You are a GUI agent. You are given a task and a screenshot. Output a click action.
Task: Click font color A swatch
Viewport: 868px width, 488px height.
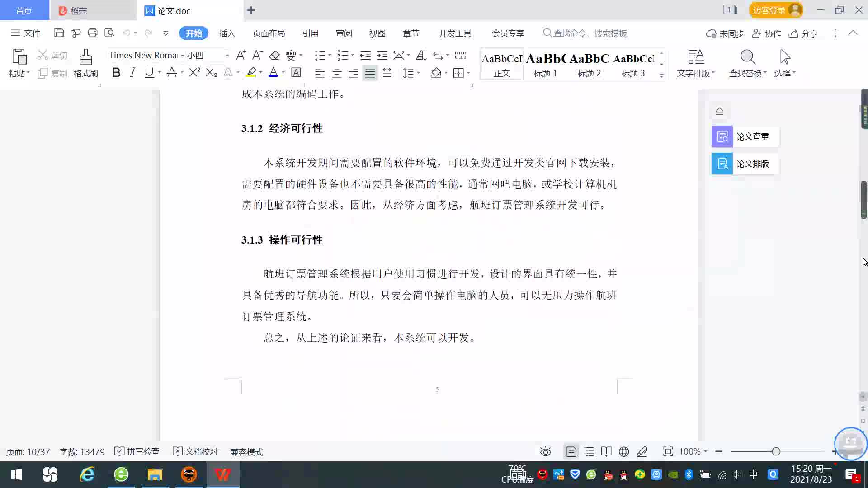[x=273, y=72]
